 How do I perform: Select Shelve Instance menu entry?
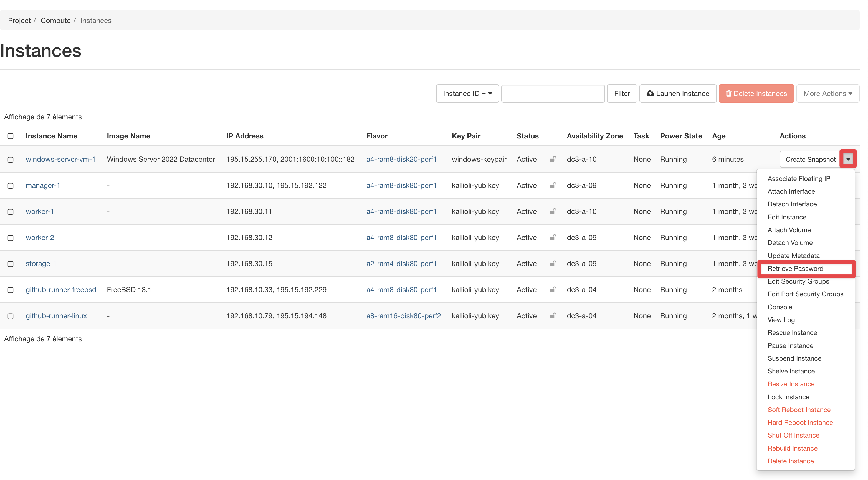coord(791,371)
